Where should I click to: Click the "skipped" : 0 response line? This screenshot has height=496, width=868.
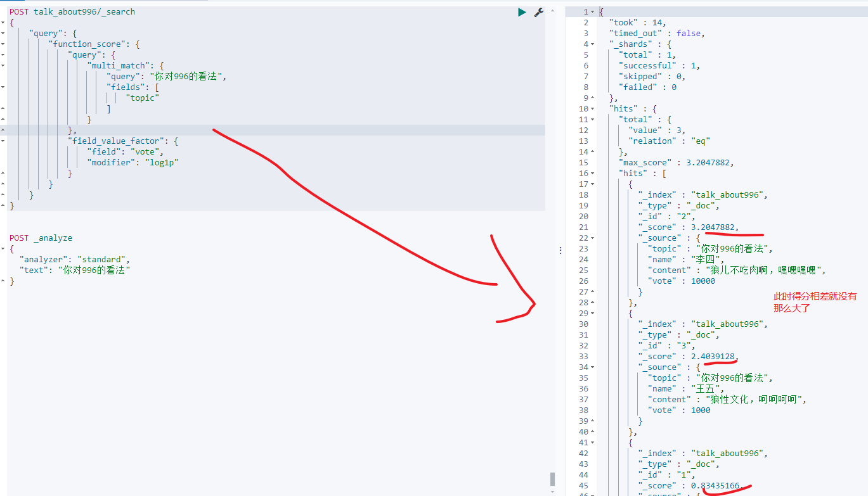tap(651, 77)
